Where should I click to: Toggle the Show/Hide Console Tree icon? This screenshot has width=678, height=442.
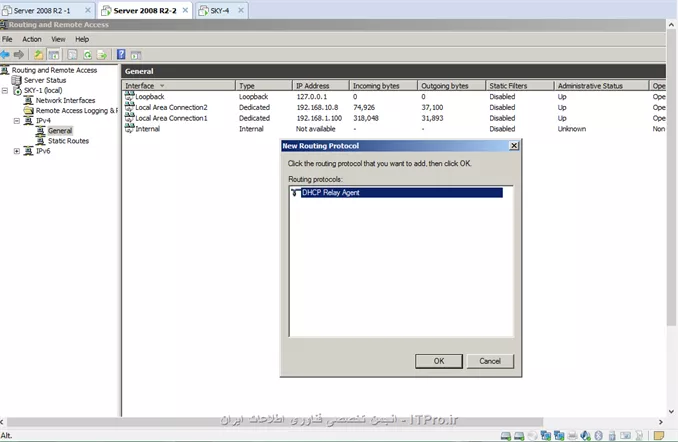[x=54, y=54]
